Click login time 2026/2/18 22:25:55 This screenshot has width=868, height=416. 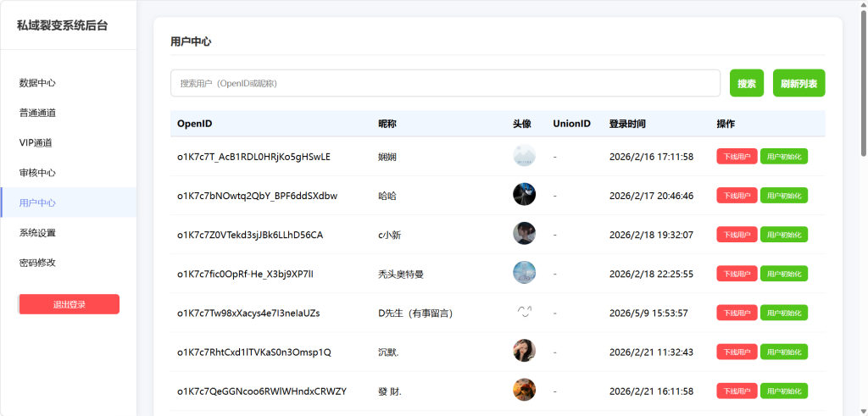652,274
